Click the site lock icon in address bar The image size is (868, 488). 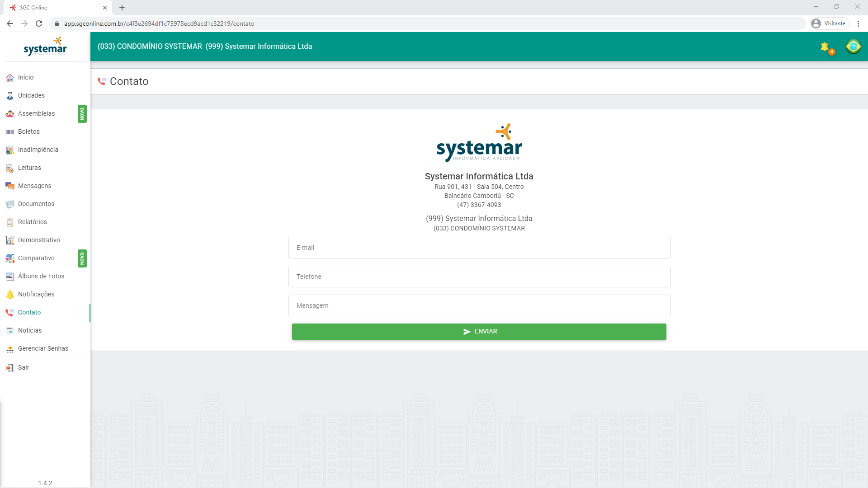tap(57, 23)
